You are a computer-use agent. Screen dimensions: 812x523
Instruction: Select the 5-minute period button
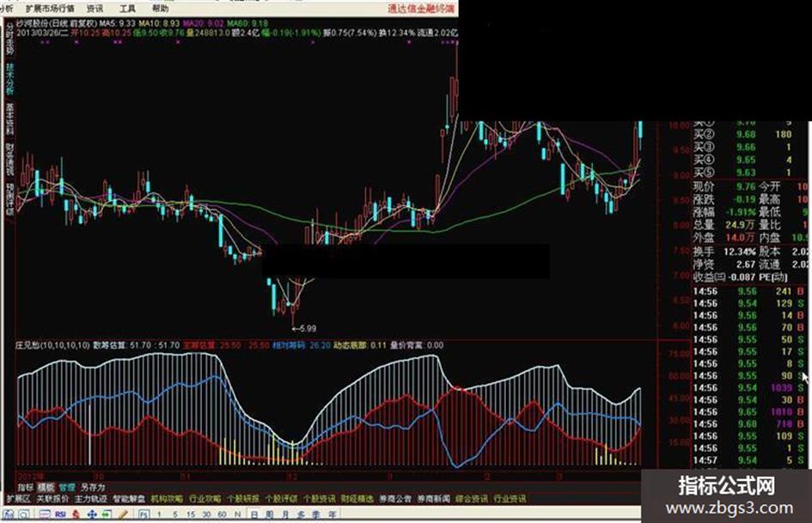(175, 514)
